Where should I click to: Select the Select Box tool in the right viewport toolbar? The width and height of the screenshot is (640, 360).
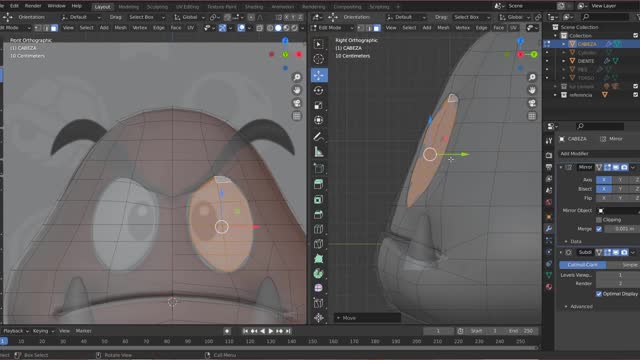[319, 44]
